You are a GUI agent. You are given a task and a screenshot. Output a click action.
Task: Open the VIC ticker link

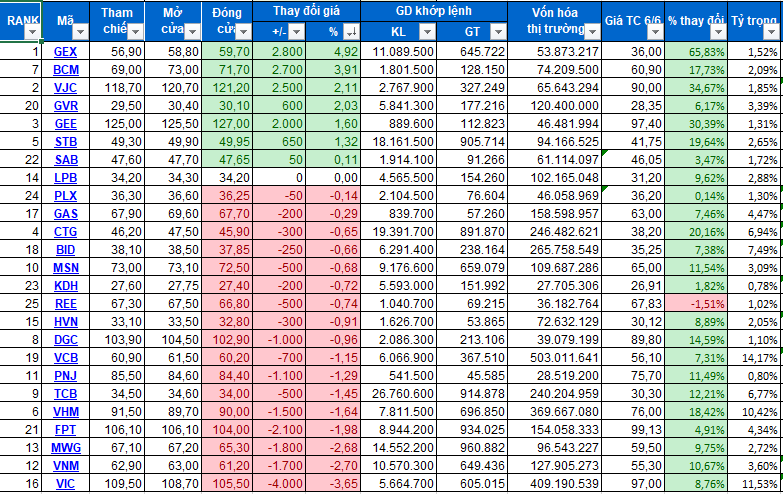pyautogui.click(x=65, y=484)
